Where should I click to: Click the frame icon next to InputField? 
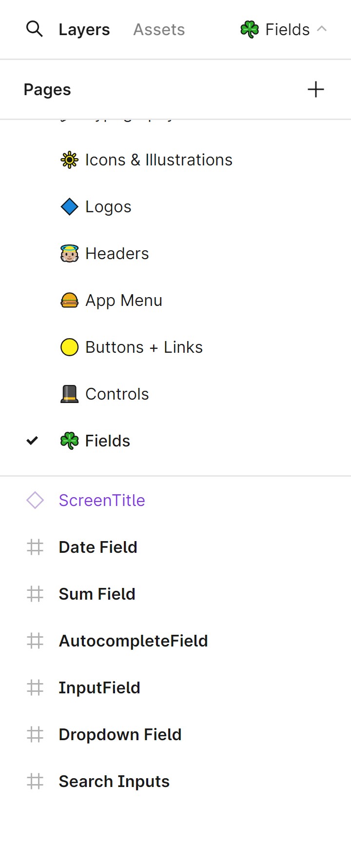tap(35, 688)
